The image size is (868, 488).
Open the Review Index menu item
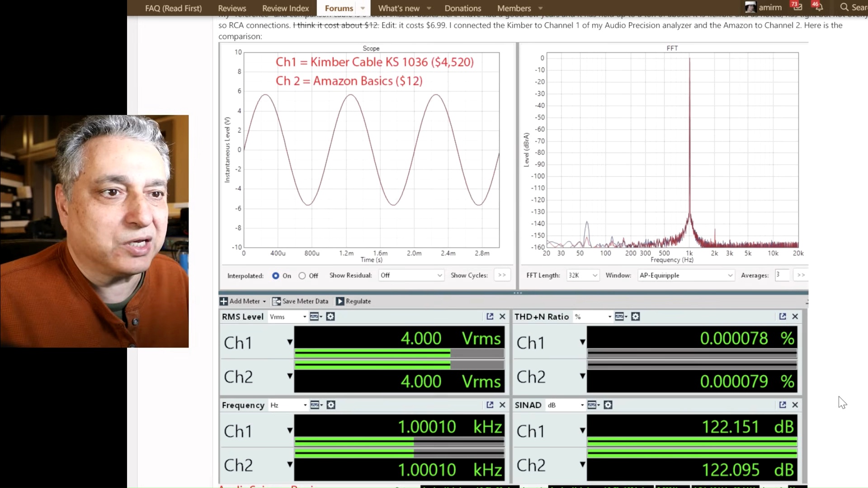(x=285, y=8)
